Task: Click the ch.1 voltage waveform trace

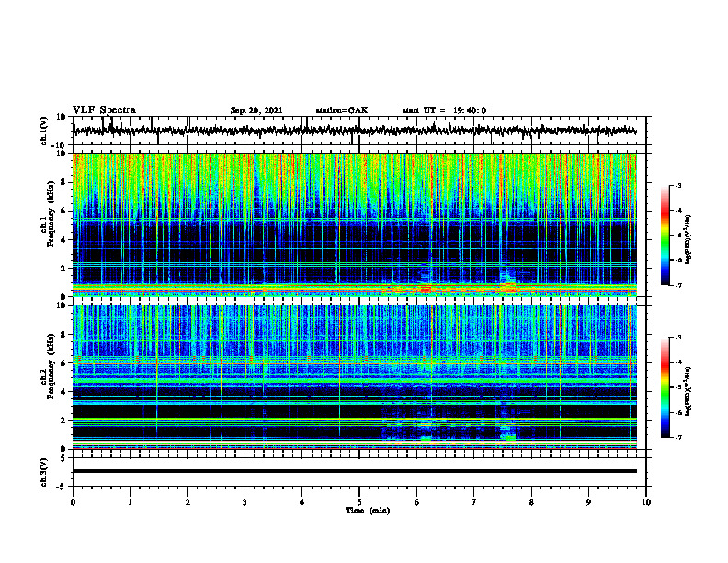Action: (354, 131)
